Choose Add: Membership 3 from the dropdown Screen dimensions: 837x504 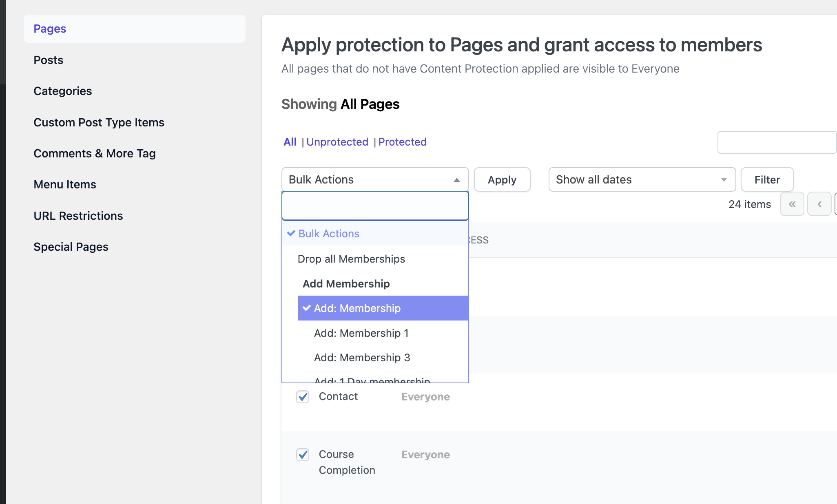point(361,358)
